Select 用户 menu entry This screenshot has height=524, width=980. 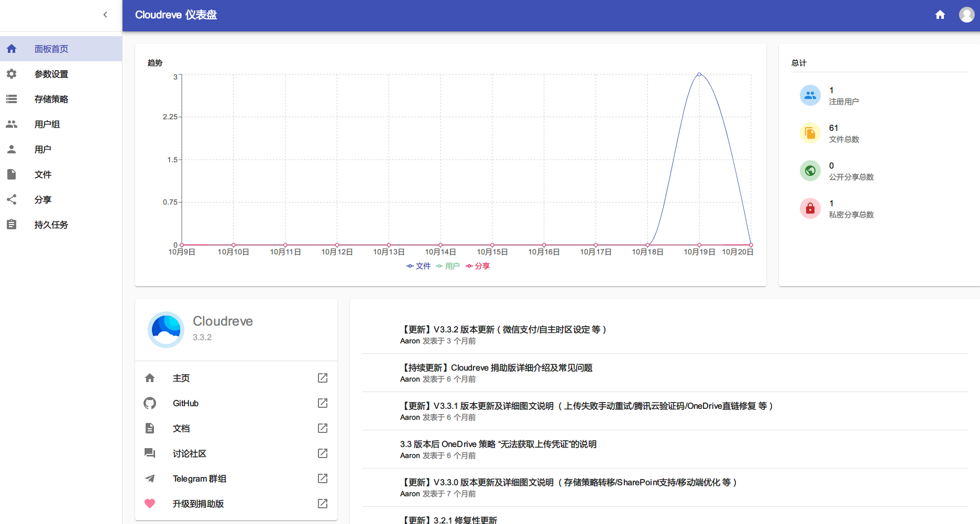(x=61, y=149)
